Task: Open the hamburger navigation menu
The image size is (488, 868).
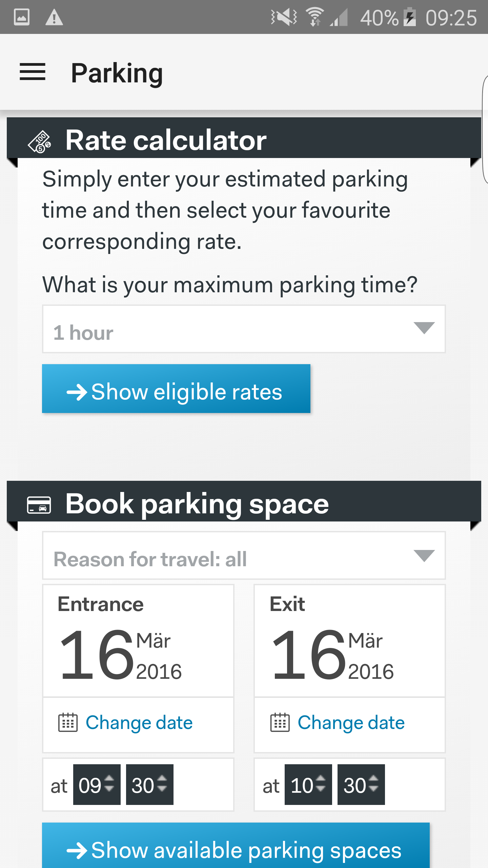Action: 33,72
